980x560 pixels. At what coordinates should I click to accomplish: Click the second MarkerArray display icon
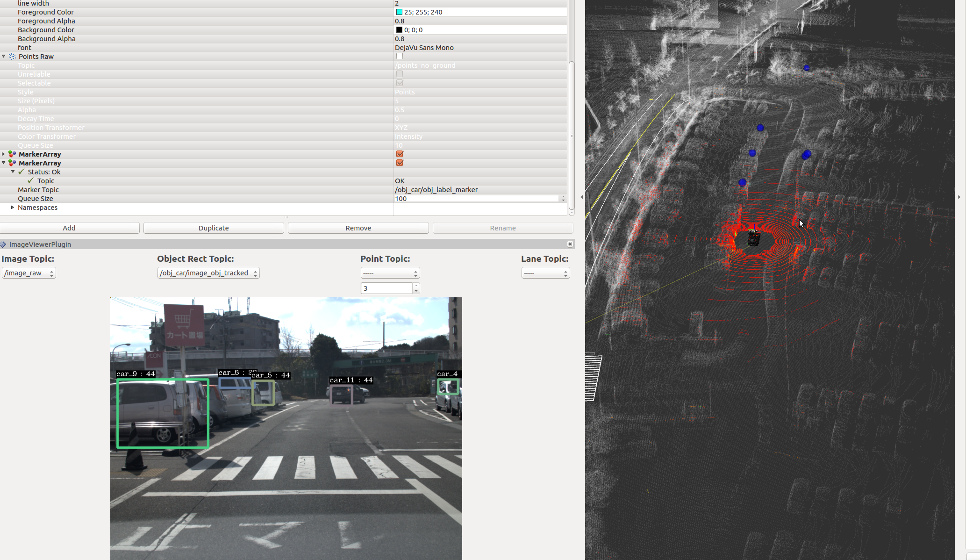point(12,163)
